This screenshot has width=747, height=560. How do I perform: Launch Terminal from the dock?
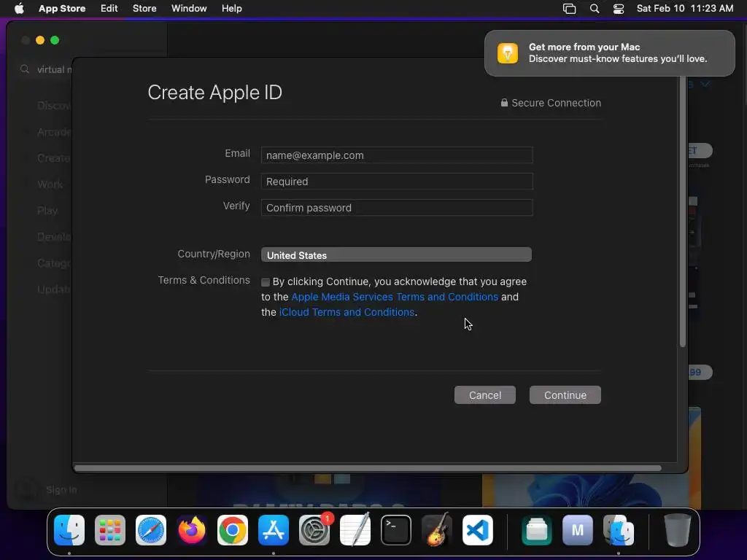[x=396, y=530]
